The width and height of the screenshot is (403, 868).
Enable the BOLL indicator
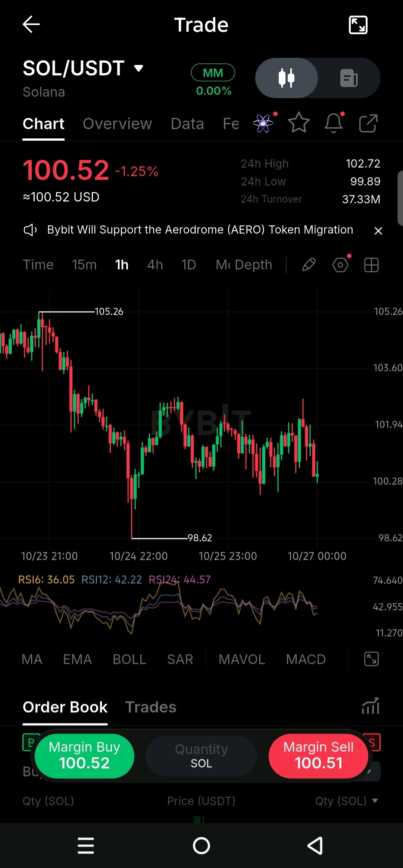pyautogui.click(x=129, y=659)
